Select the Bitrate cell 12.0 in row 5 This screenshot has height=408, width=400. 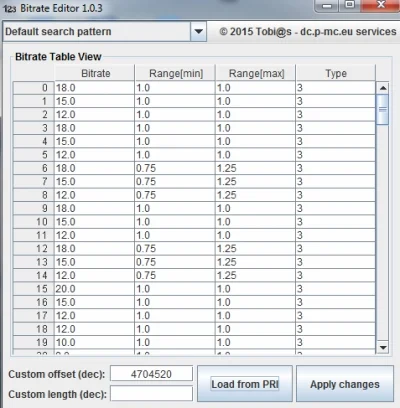coord(95,155)
